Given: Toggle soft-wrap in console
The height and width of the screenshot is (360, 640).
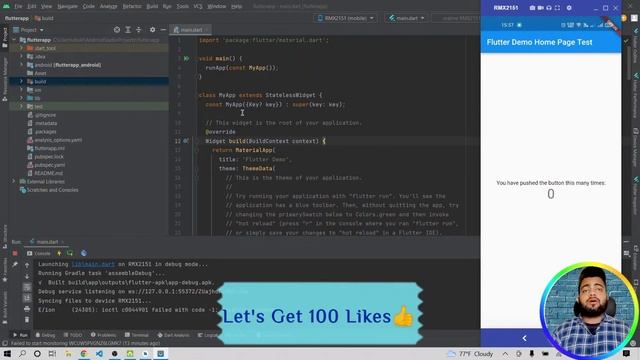Looking at the screenshot, I should [27, 287].
